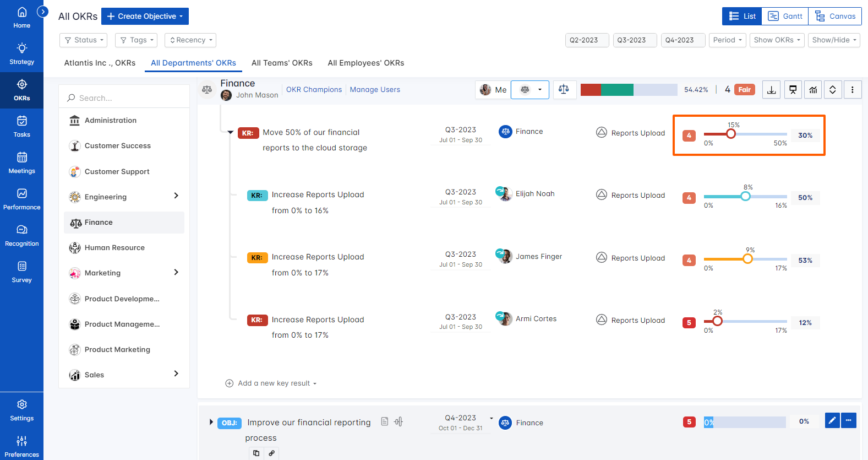This screenshot has width=868, height=460.
Task: Open Recognition in left sidebar
Action: click(x=21, y=235)
